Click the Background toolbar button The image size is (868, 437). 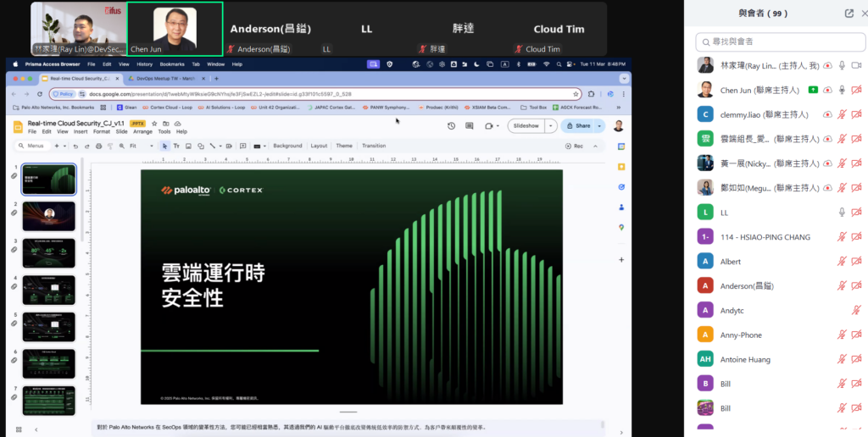pos(287,146)
